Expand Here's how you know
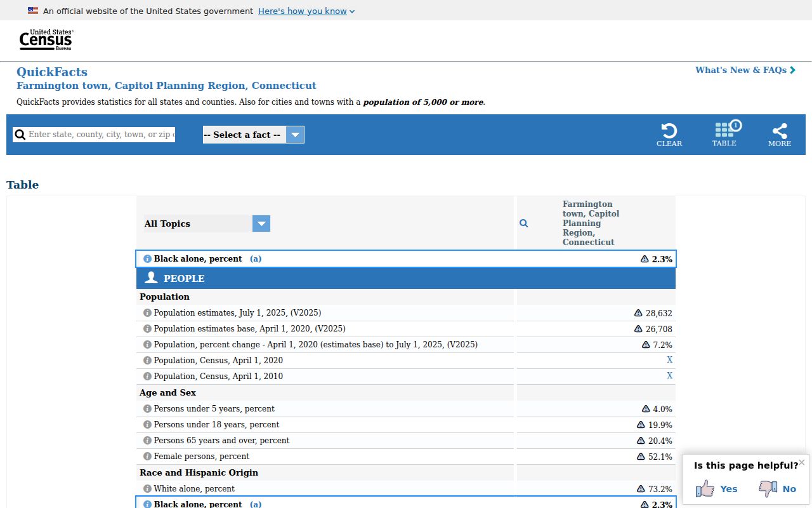 point(306,11)
